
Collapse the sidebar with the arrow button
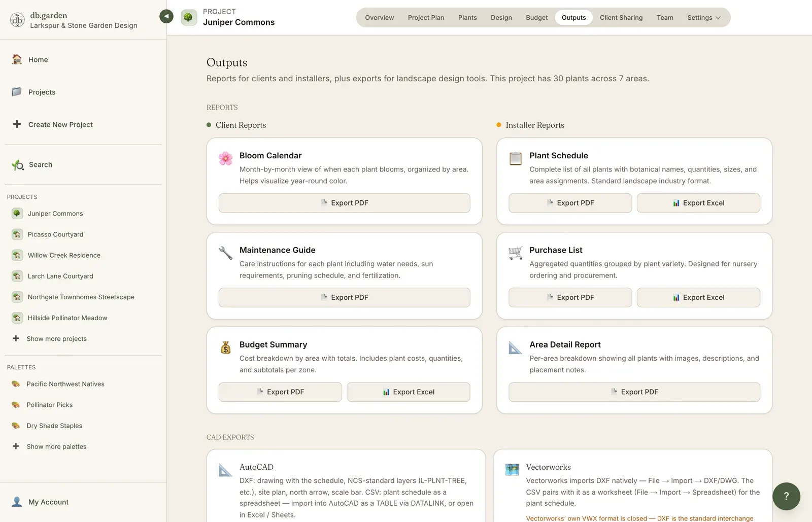pos(166,16)
